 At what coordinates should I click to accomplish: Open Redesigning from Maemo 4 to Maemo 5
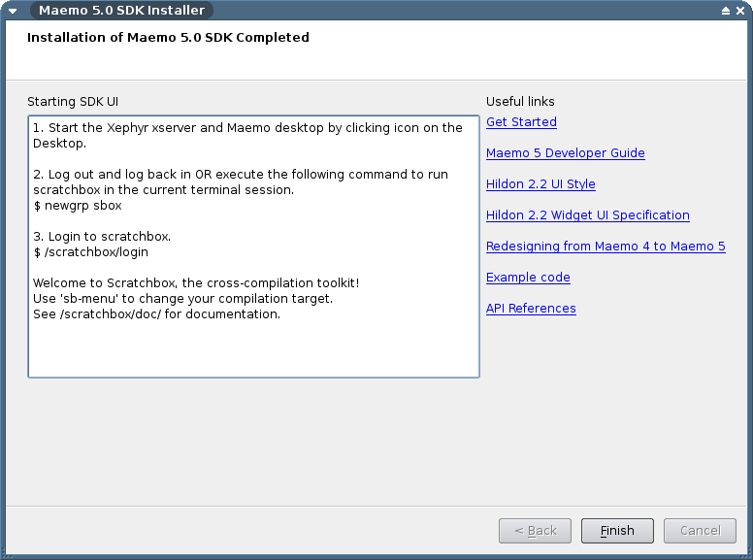click(x=606, y=247)
